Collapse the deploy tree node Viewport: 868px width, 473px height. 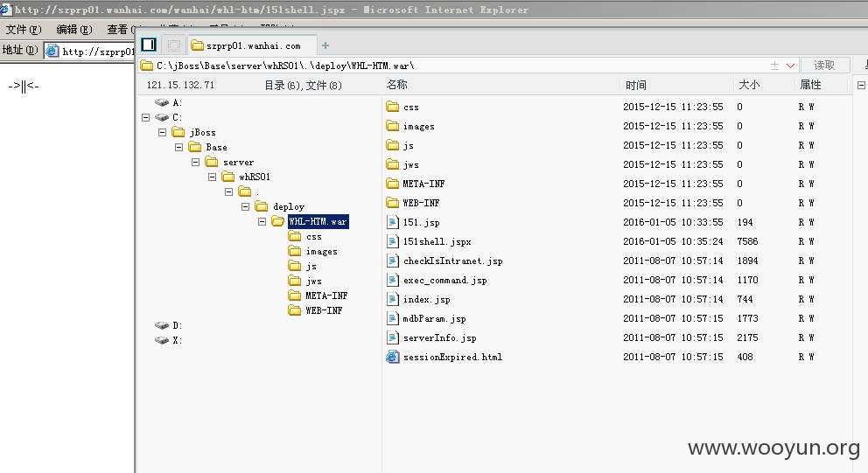[245, 206]
